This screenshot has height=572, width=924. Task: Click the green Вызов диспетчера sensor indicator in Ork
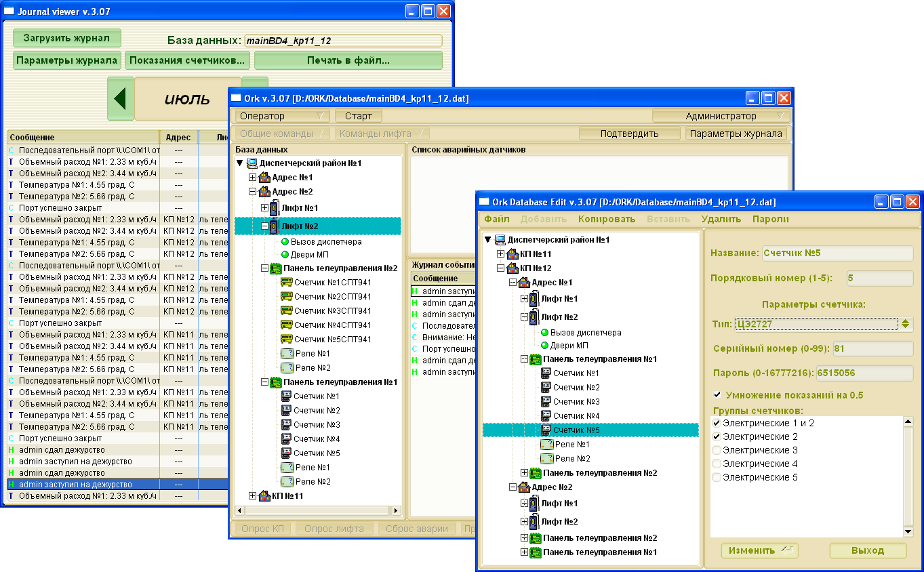pyautogui.click(x=285, y=242)
